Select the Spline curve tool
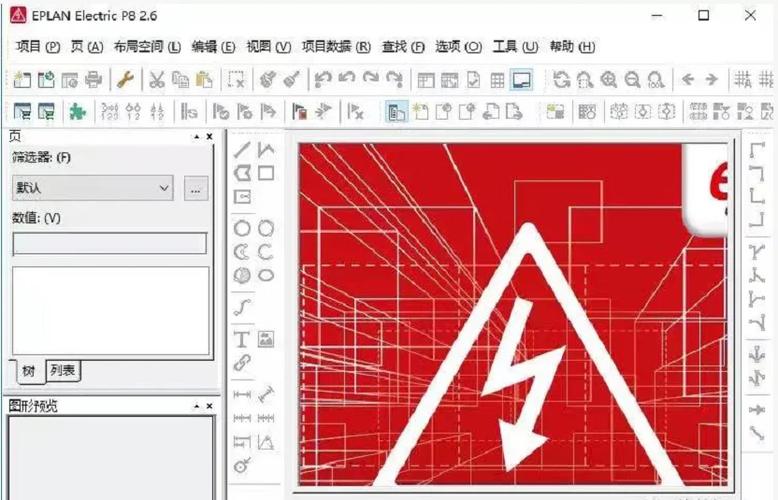Image resolution: width=778 pixels, height=500 pixels. pos(242,308)
